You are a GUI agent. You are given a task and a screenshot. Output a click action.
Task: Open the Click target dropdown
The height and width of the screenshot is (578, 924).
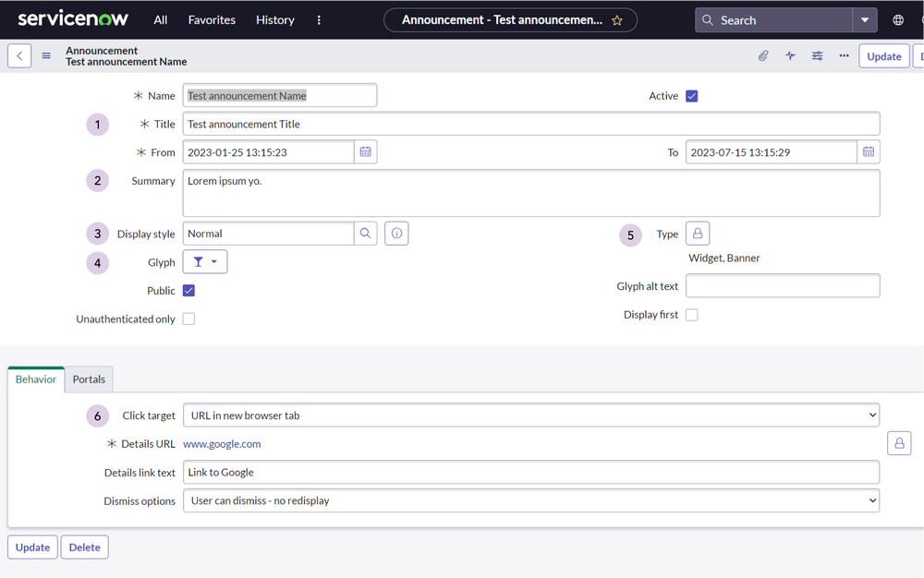point(531,415)
